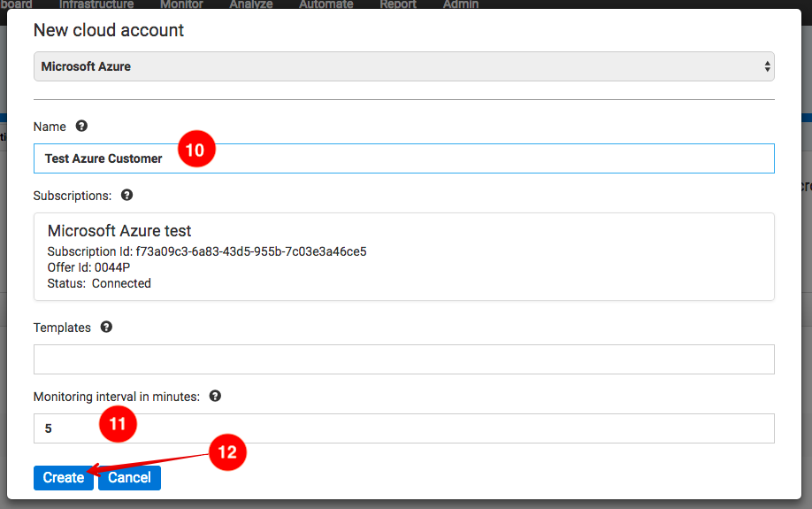Click the Subscription Id f73a09c3 text
The width and height of the screenshot is (812, 509).
[x=207, y=251]
